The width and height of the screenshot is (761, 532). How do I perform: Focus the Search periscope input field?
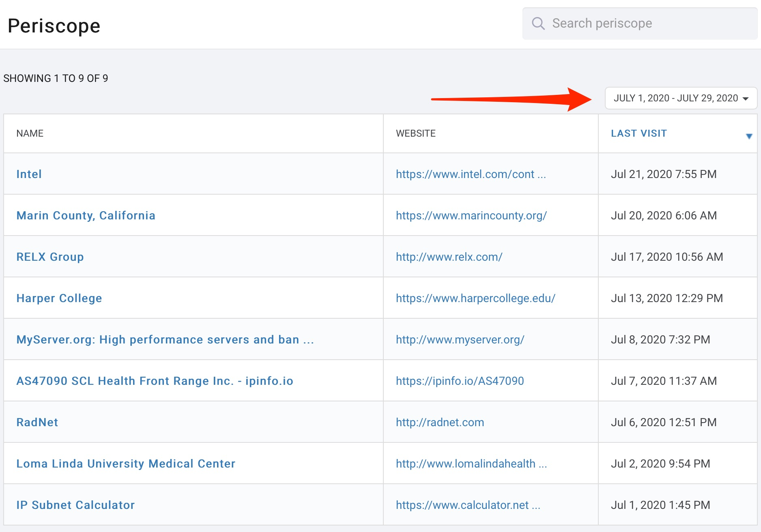(640, 24)
